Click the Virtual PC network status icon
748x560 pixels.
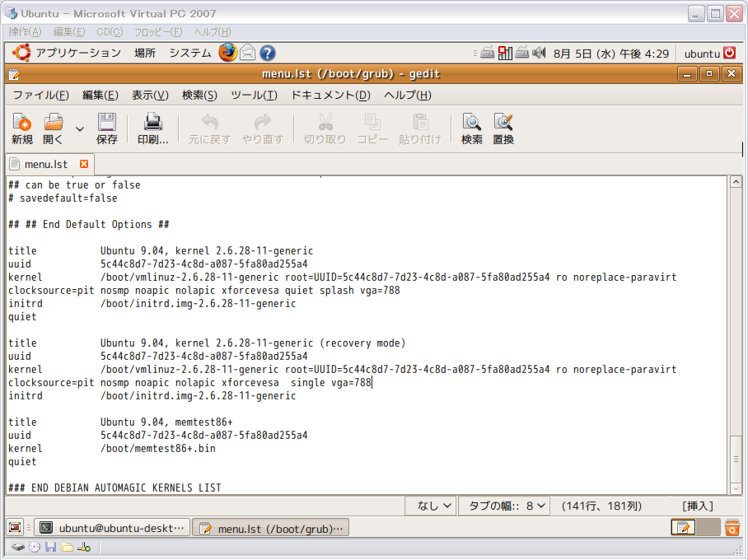(84, 547)
